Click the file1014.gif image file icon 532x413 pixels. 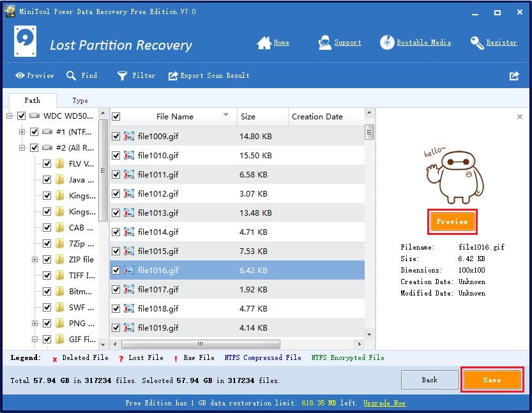(129, 232)
